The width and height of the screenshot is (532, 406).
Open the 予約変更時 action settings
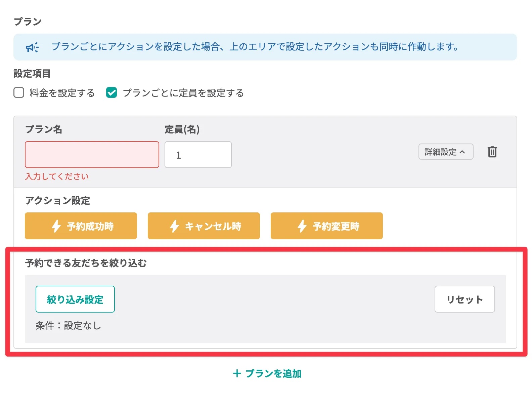[327, 226]
